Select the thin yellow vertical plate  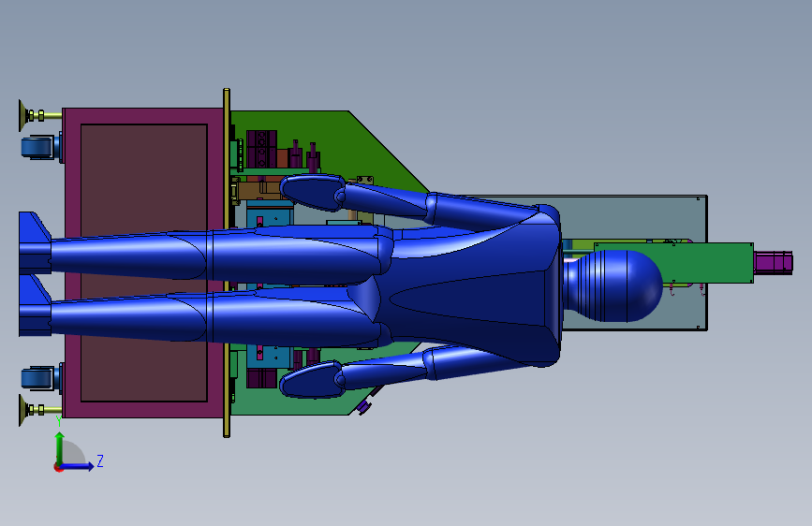click(227, 263)
